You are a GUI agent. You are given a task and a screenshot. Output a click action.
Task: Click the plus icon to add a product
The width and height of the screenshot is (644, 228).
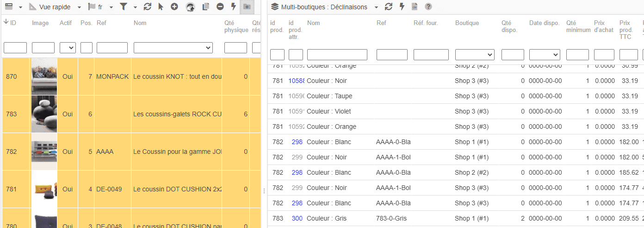[x=174, y=7]
